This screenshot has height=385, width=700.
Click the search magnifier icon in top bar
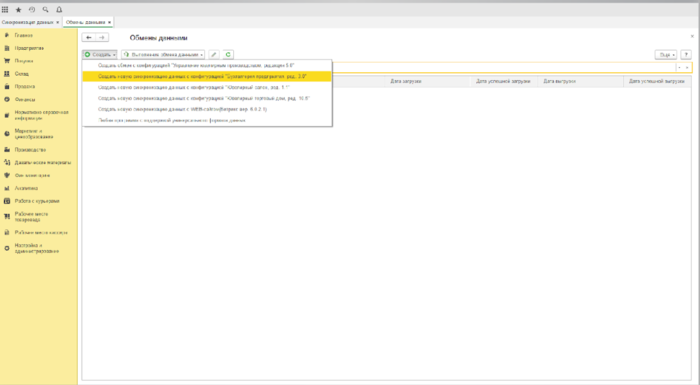(x=46, y=9)
